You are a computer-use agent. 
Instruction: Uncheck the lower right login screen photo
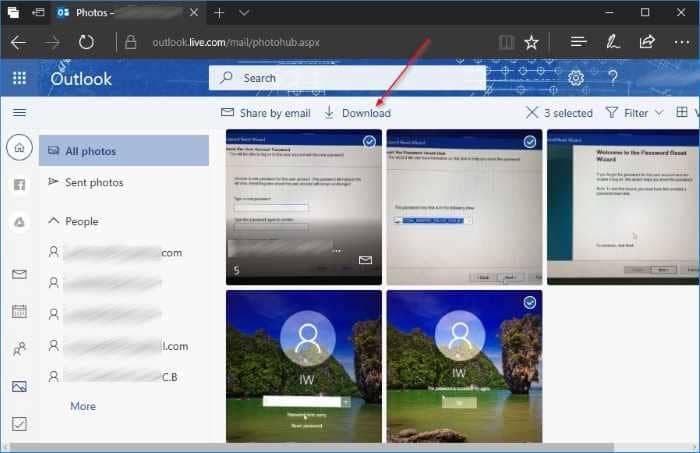[x=530, y=303]
